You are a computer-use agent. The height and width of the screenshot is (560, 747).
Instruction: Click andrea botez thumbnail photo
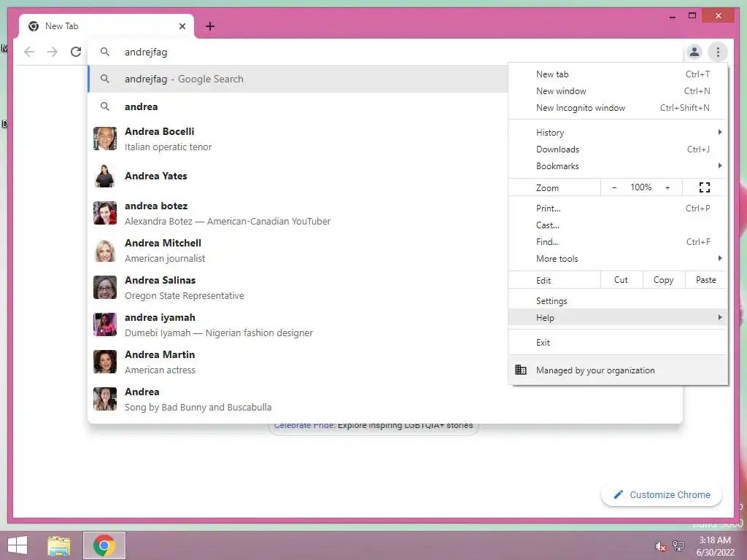(x=105, y=213)
